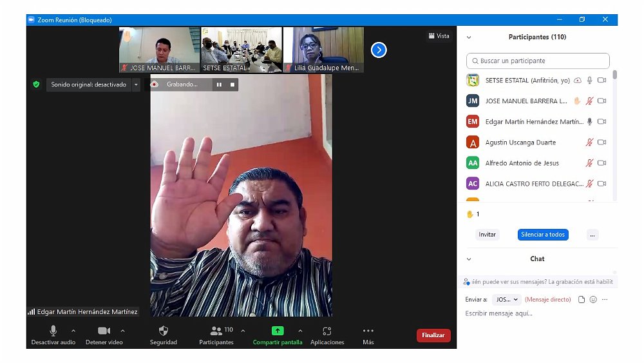
Task: Click the Silenciar a todos button
Action: pyautogui.click(x=542, y=235)
